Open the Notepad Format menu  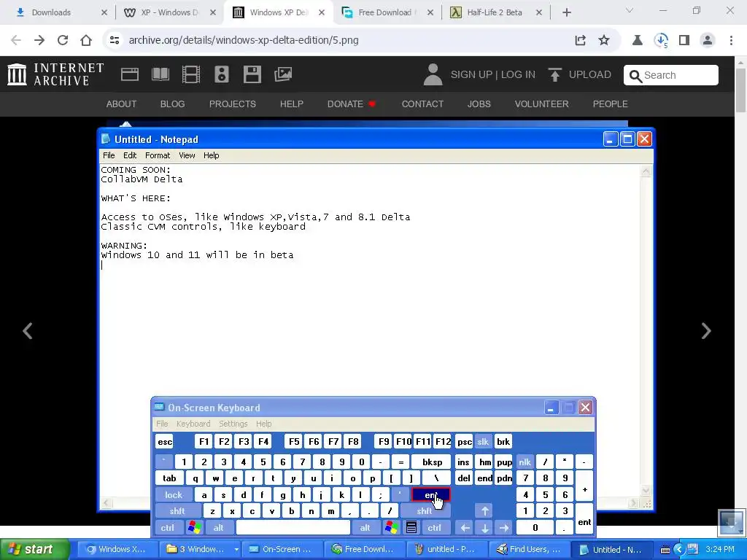(x=158, y=155)
